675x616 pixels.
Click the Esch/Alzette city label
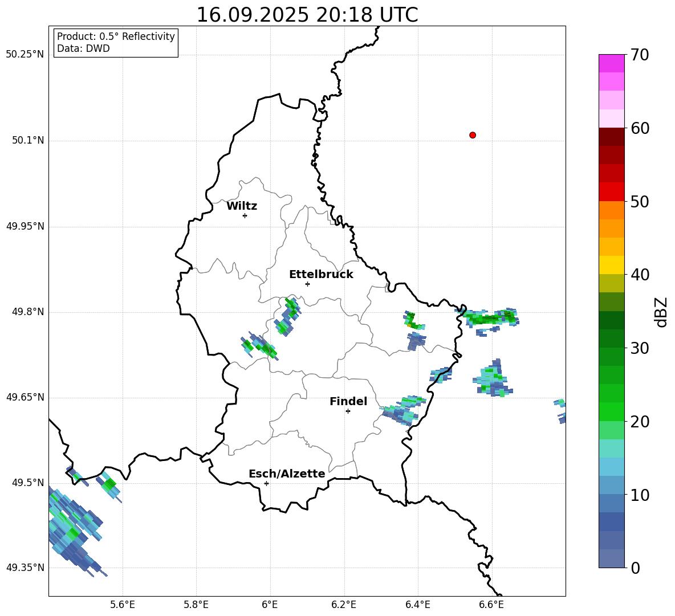tap(287, 474)
